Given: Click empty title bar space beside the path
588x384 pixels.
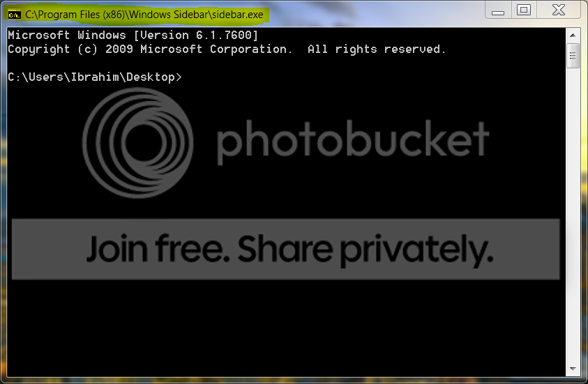Looking at the screenshot, I should click(x=375, y=14).
